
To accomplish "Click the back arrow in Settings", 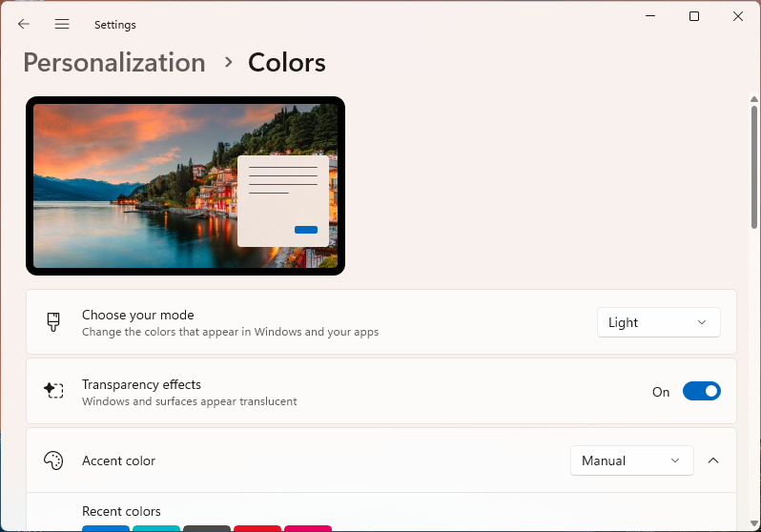I will point(24,25).
